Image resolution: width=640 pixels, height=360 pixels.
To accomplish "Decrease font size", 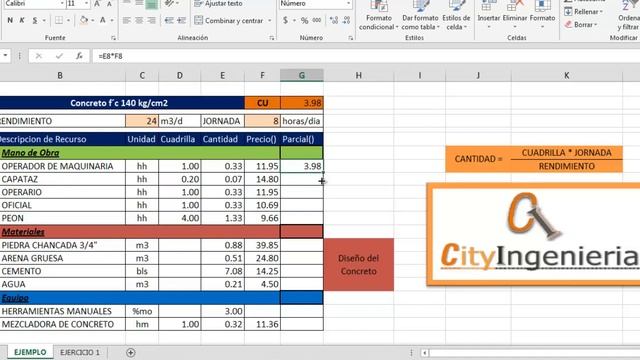I will (109, 4).
